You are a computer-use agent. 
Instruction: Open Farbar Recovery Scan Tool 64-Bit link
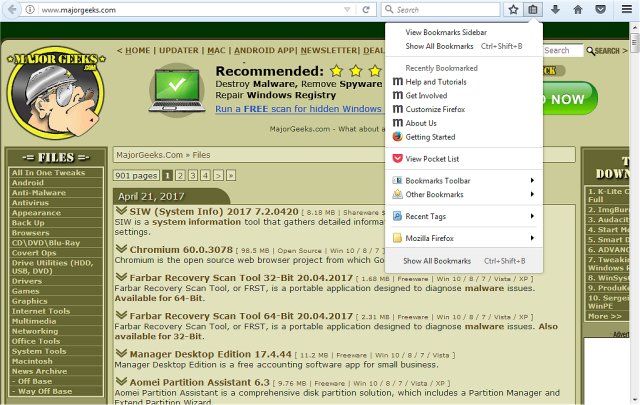(x=241, y=316)
